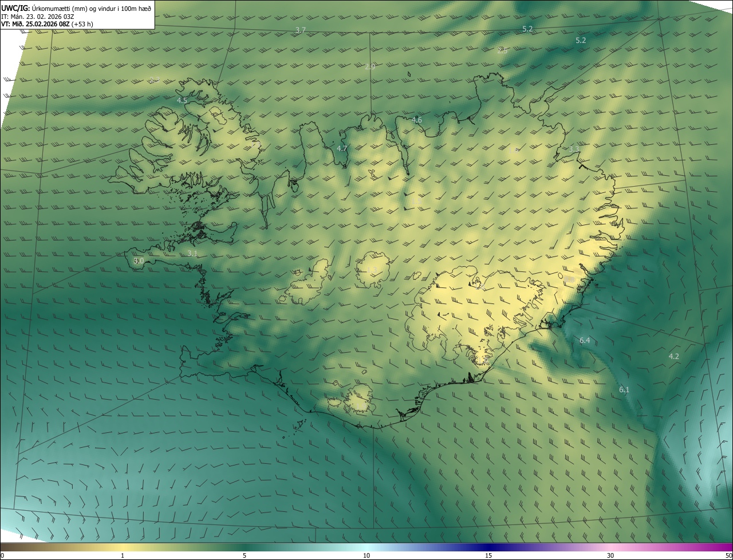Click the 'VT: Mið. 25.02.2026 08Z (+53 h)' line
This screenshot has width=733, height=560.
[47, 24]
